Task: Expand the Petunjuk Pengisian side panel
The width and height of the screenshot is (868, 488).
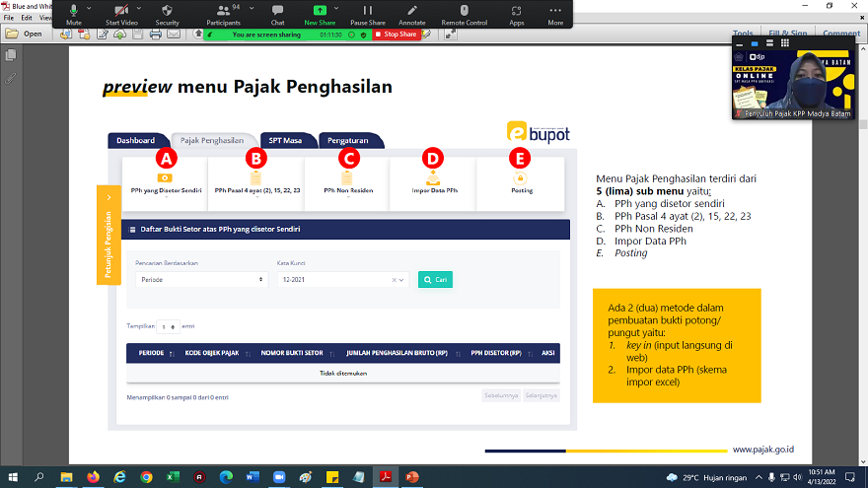Action: (x=108, y=233)
